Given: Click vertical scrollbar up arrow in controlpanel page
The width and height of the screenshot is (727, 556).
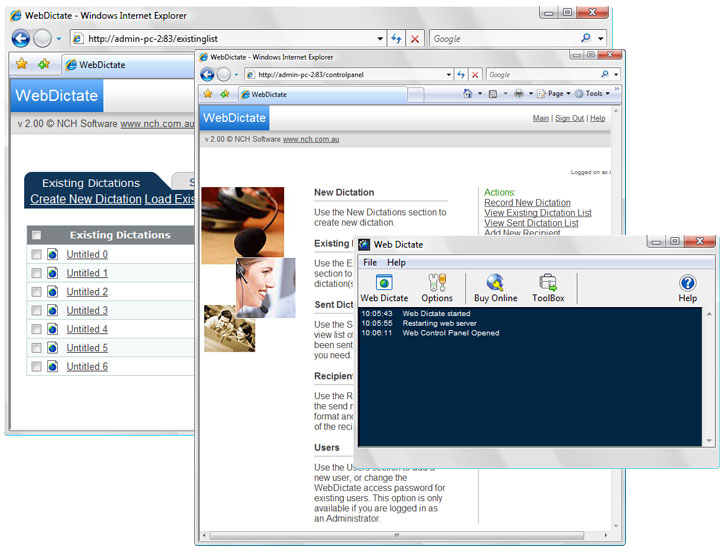Looking at the screenshot, I should click(x=616, y=111).
